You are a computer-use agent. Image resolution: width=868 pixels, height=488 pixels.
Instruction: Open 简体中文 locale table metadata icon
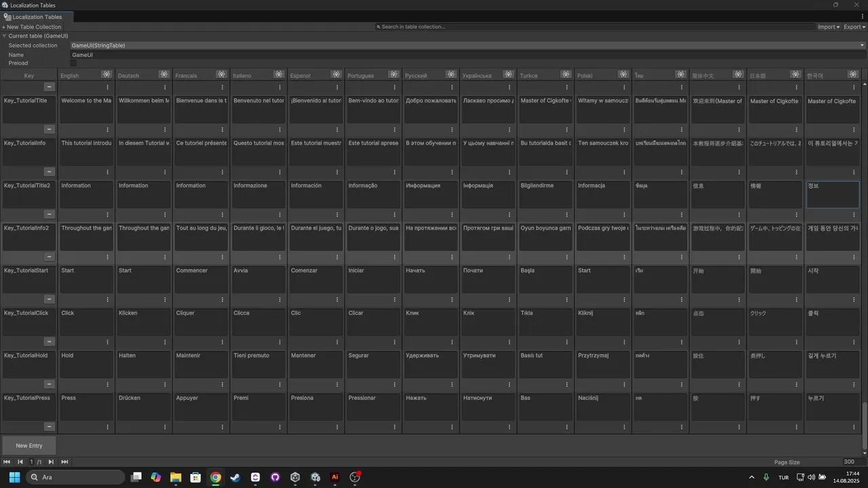[738, 75]
